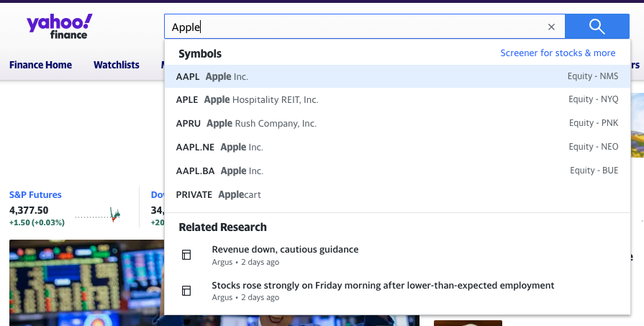Select AAPL Apple Inc. NMS suggestion

point(397,76)
